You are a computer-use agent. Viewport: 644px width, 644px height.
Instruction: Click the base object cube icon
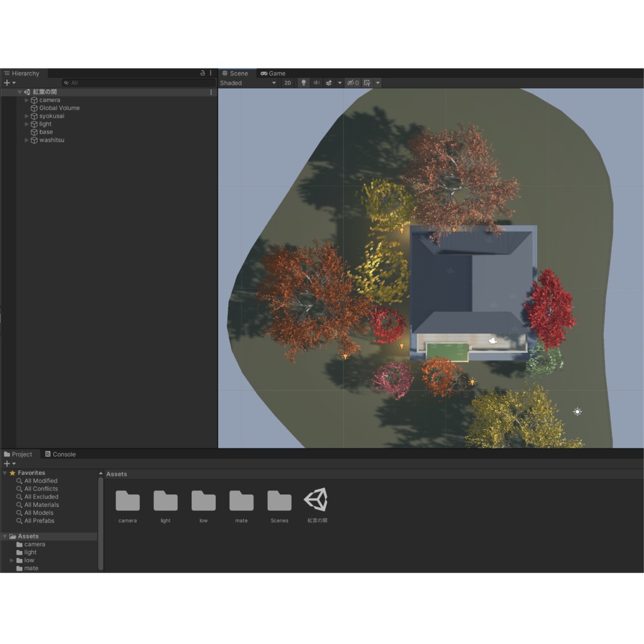tap(34, 132)
